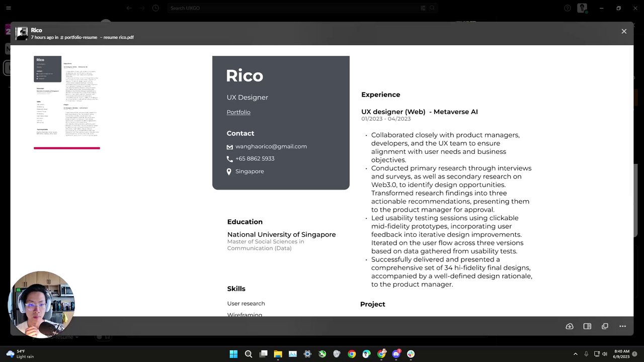Click the Project section heading
The height and width of the screenshot is (362, 644).
373,304
